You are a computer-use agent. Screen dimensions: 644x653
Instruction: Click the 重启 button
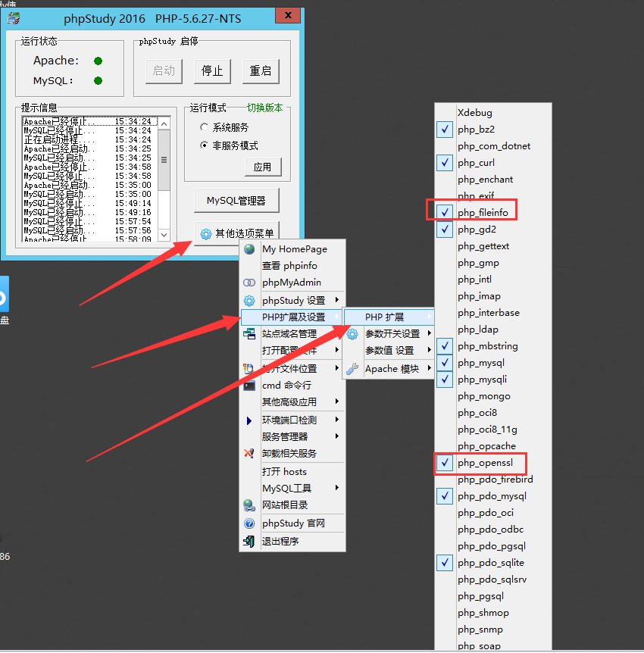click(261, 70)
